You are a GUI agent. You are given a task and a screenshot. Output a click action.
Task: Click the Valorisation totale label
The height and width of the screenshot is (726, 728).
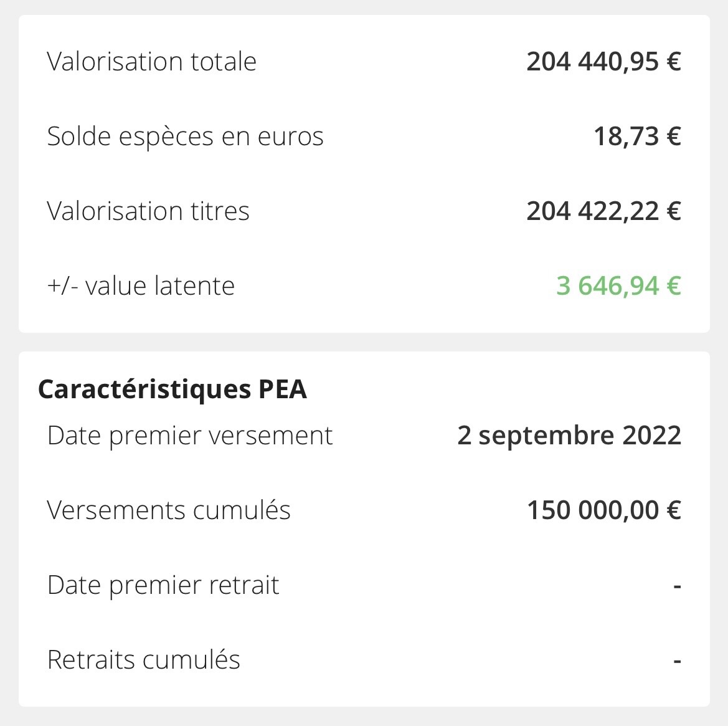tap(151, 62)
